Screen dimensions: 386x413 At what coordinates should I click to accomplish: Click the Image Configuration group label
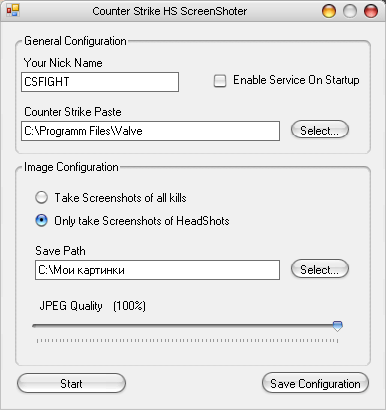pyautogui.click(x=71, y=167)
